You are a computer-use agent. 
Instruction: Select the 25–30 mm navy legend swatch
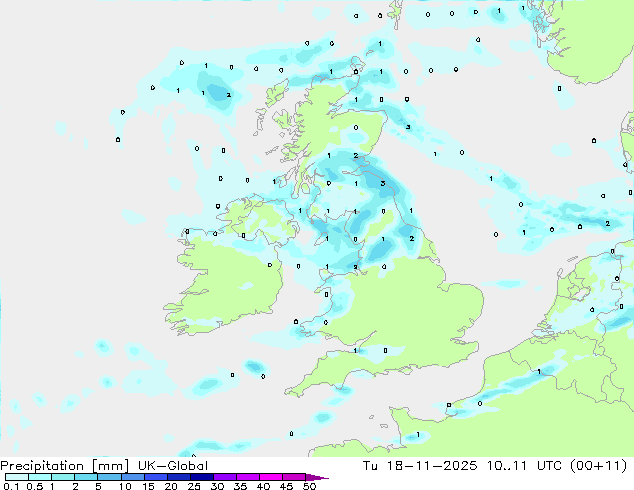tap(202, 477)
